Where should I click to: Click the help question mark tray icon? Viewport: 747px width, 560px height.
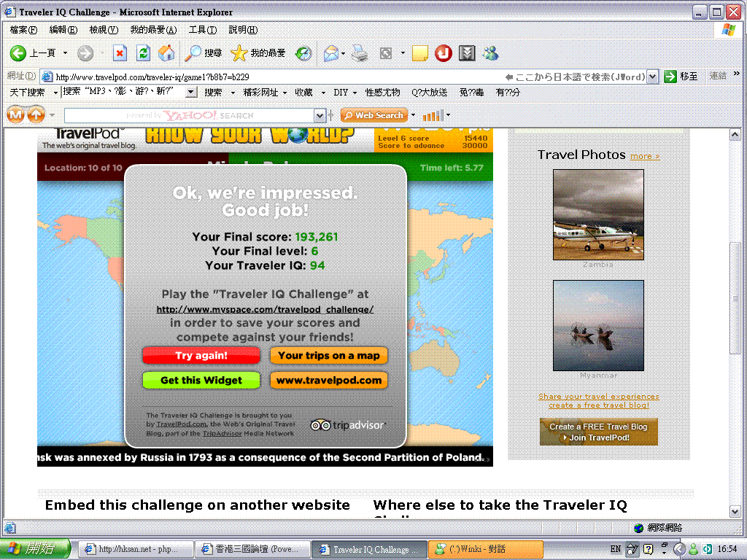pos(648,548)
